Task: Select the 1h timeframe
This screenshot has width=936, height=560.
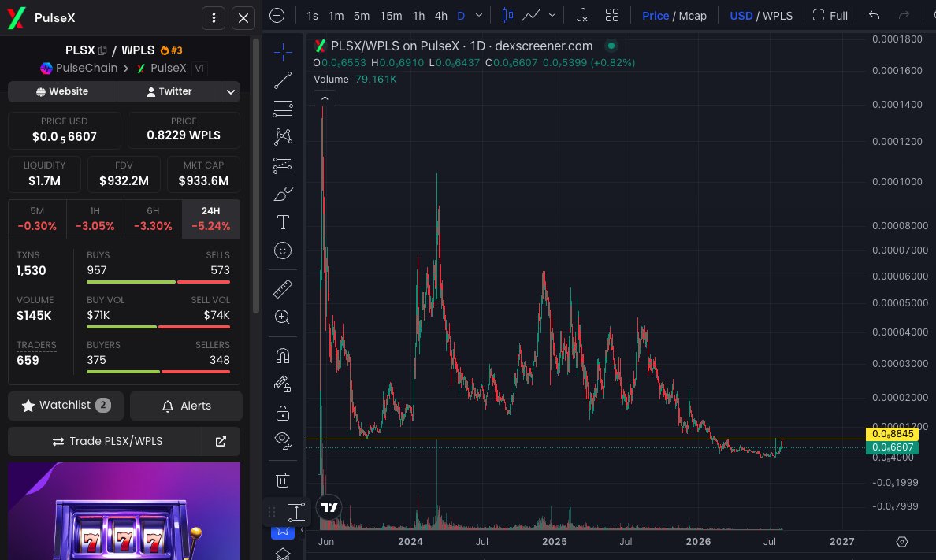Action: (x=418, y=16)
